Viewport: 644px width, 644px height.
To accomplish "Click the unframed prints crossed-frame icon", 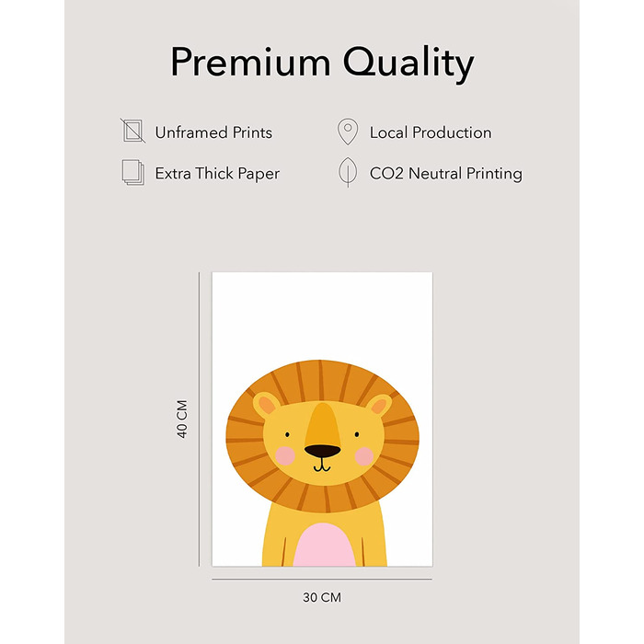I will pyautogui.click(x=133, y=132).
